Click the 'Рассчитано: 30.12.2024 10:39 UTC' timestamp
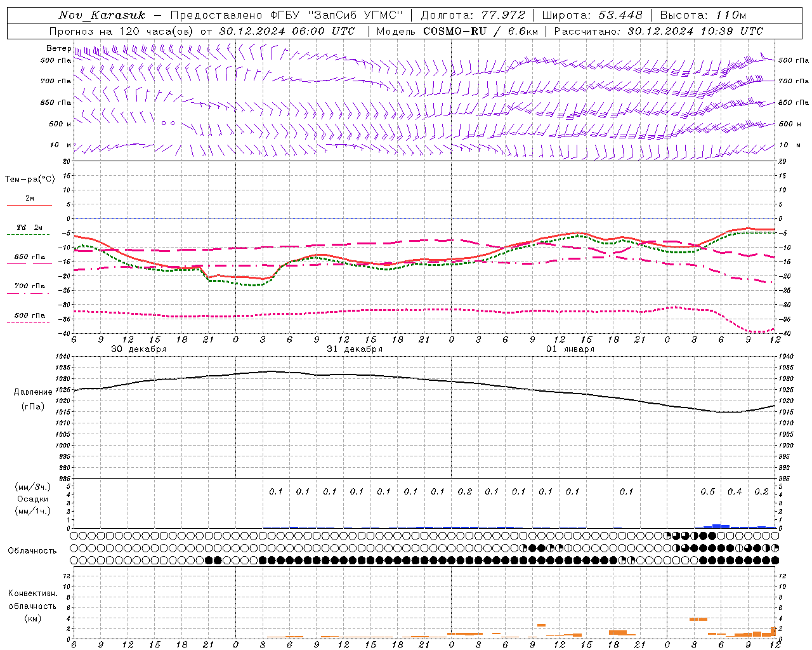Viewport: 812px width, 650px height. (658, 31)
